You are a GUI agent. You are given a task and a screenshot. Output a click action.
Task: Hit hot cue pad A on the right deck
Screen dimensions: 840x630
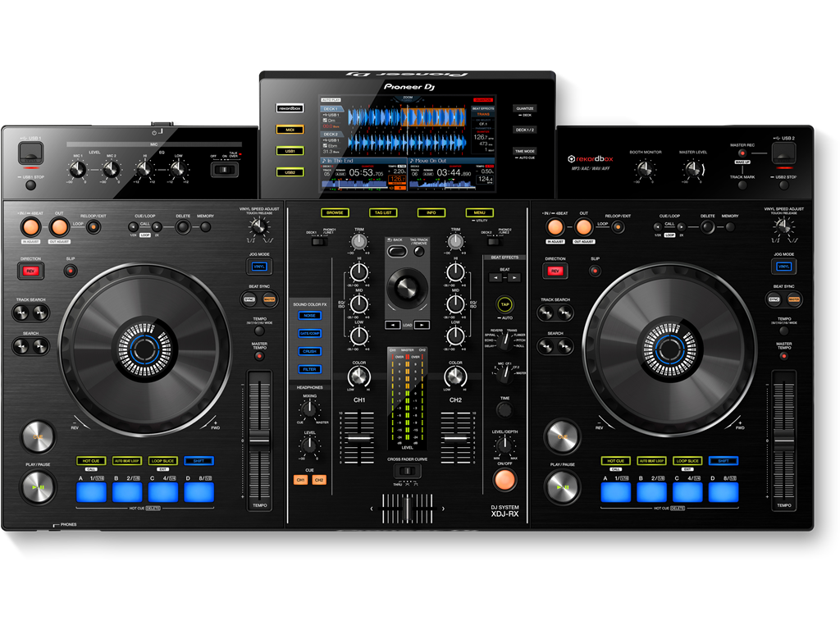point(616,491)
